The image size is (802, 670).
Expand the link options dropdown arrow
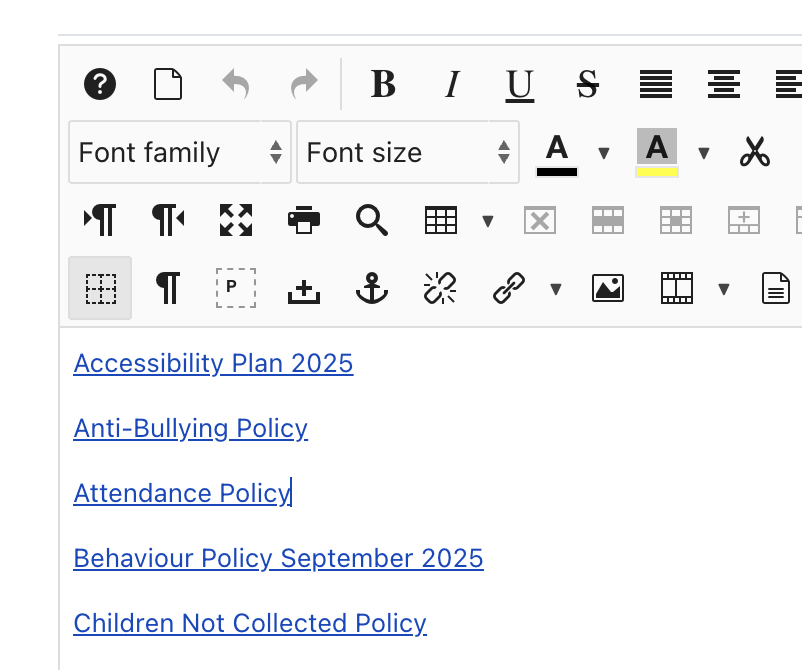coord(556,290)
